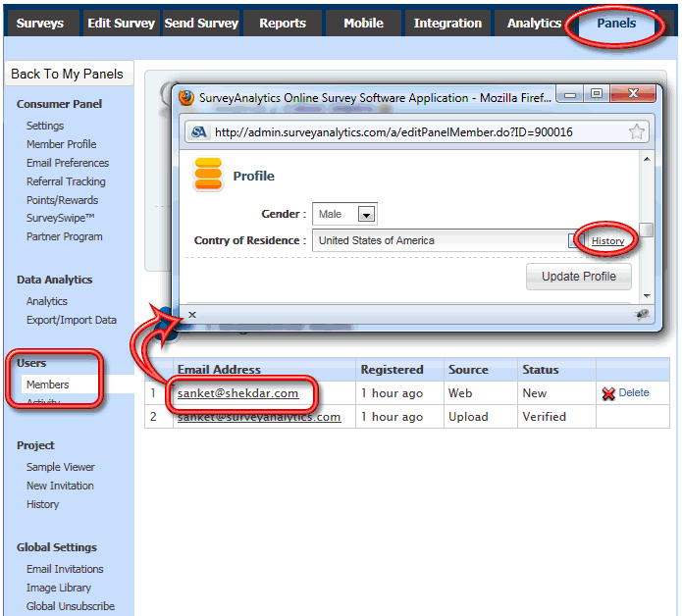Open Email Preferences

coord(68,163)
